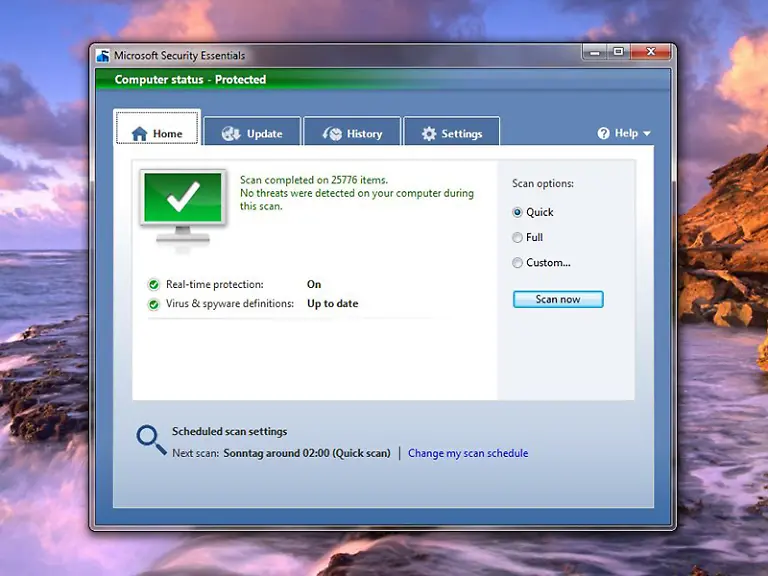Select the Full scan option
The height and width of the screenshot is (576, 768).
517,238
